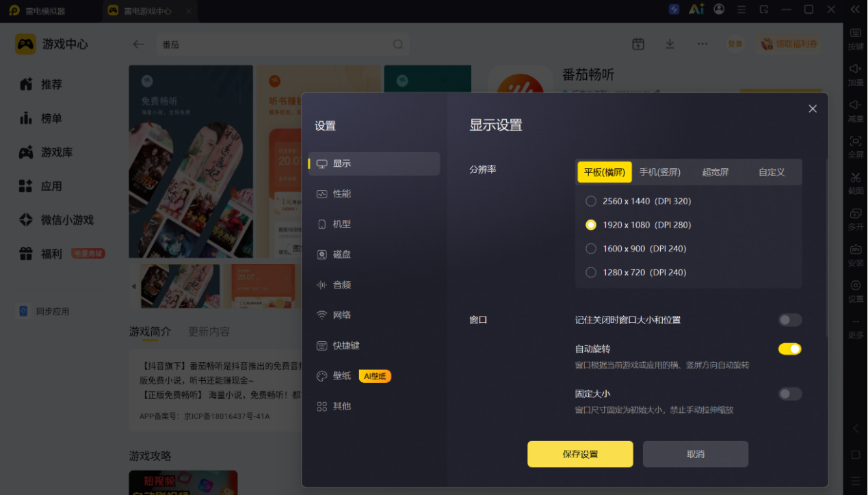The image size is (868, 495).
Task: Click the search field containing 番茄
Action: point(282,44)
